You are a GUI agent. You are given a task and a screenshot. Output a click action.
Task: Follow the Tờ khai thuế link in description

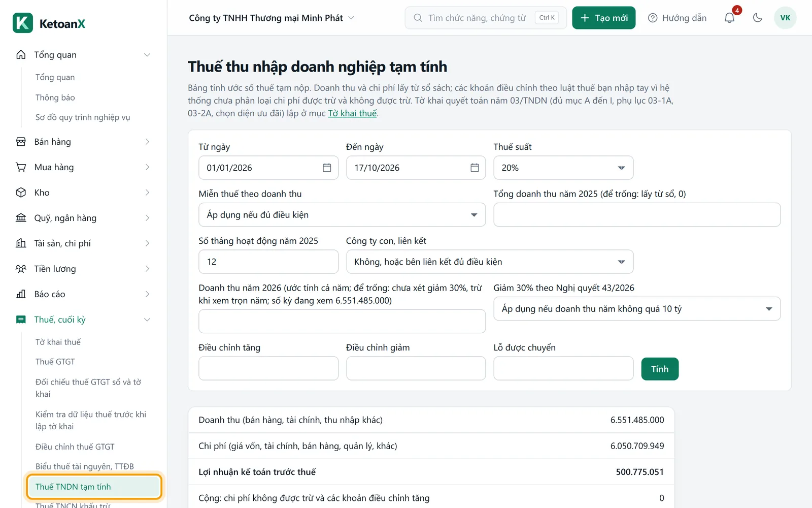click(352, 113)
